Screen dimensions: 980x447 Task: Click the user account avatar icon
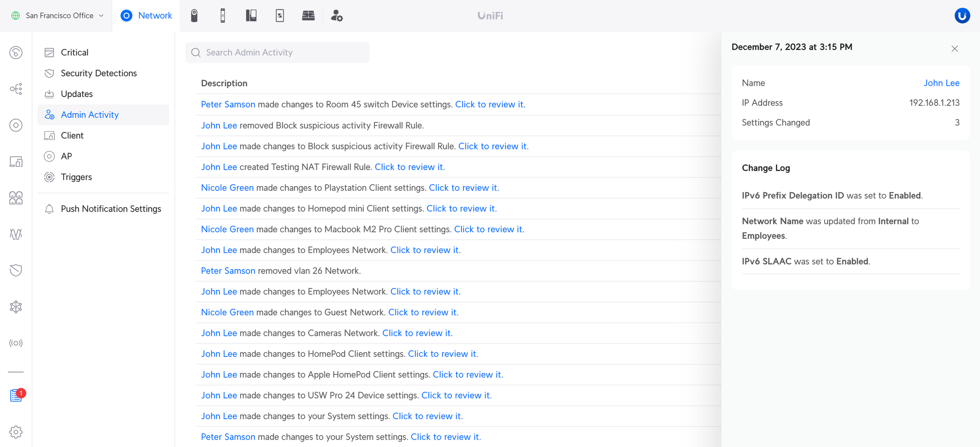[x=962, y=16]
